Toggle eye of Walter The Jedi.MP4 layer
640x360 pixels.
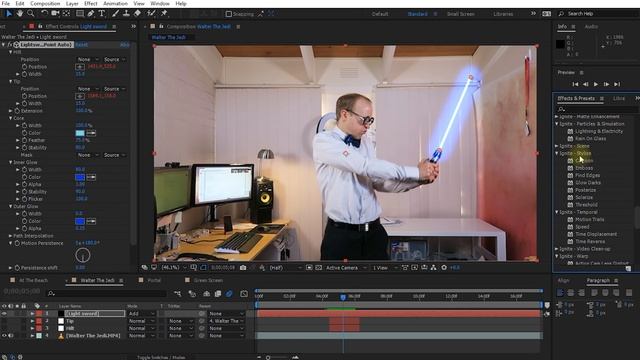click(4, 336)
